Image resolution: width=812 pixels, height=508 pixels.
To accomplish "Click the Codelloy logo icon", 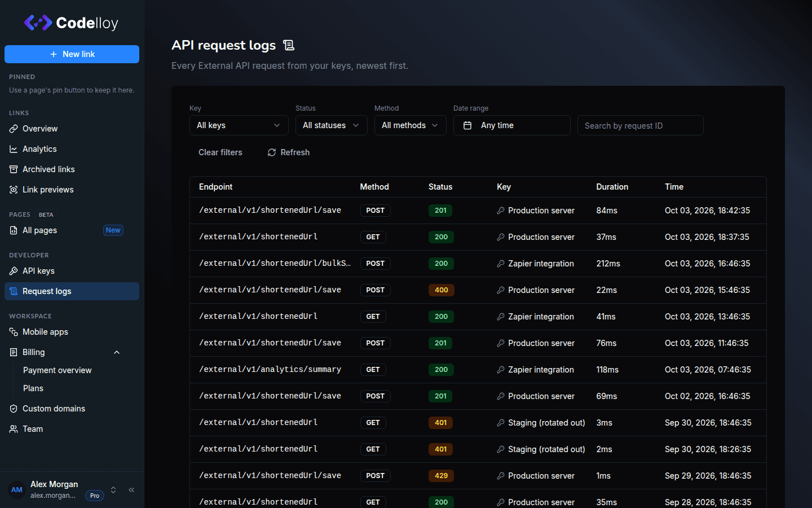I will 38,23.
